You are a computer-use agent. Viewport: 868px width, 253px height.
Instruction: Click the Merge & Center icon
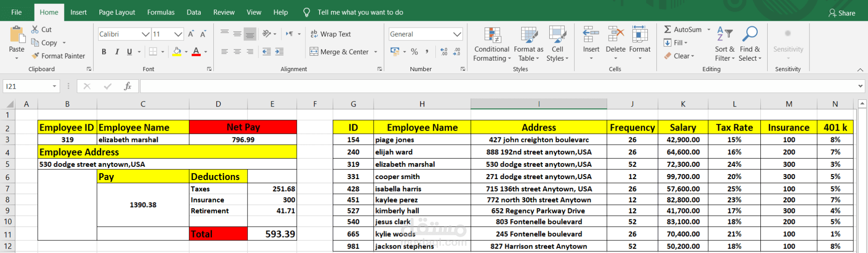tap(314, 52)
